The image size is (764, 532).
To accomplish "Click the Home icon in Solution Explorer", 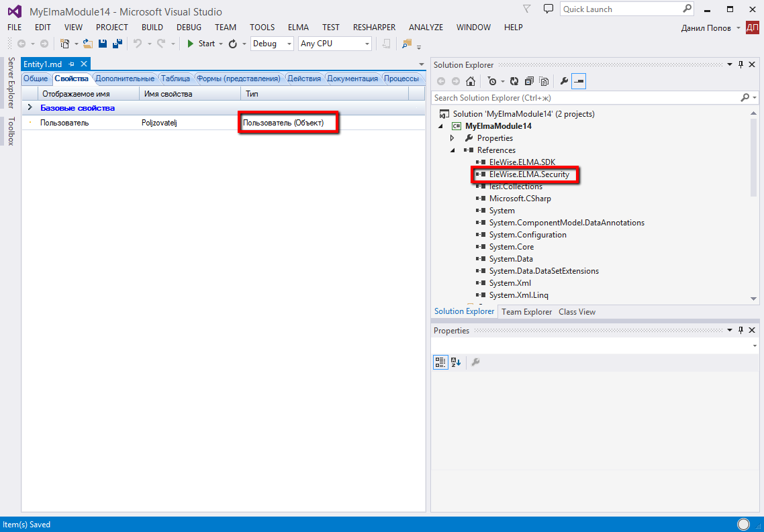I will pos(471,81).
